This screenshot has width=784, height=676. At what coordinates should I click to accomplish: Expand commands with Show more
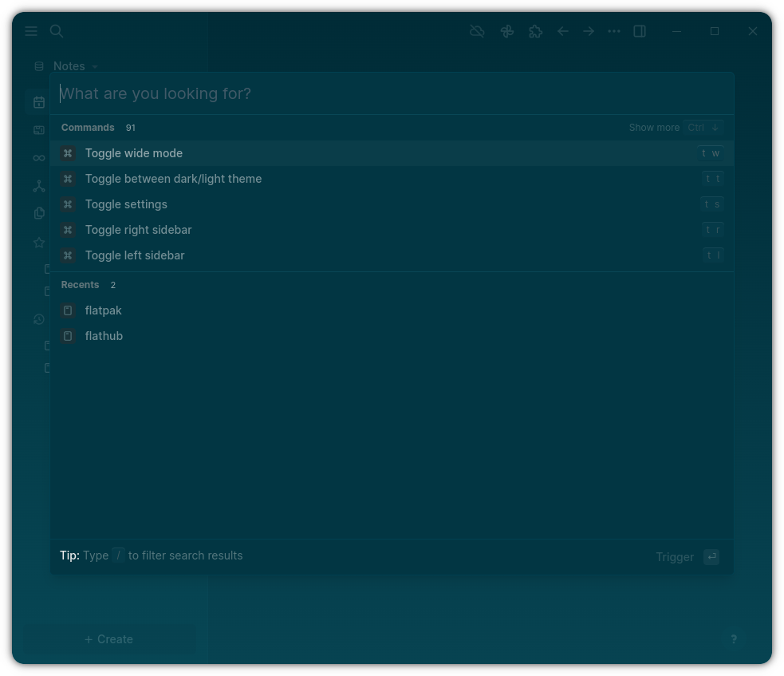point(654,128)
